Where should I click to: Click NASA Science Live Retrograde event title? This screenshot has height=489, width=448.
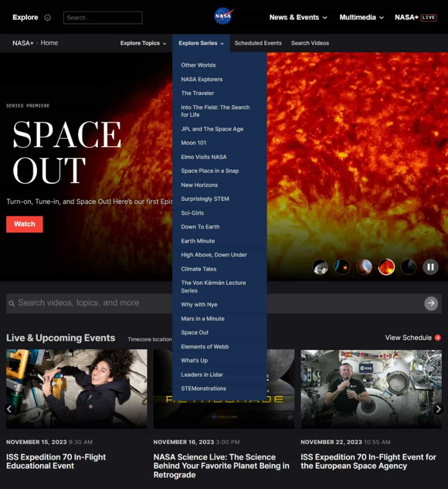coord(221,466)
